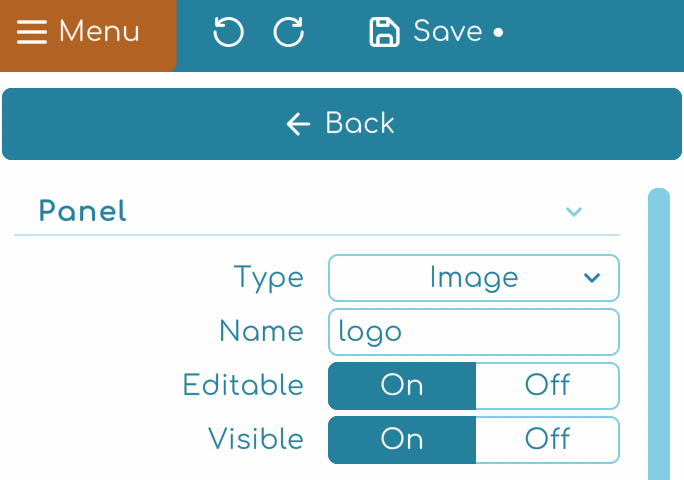Click the Panel section heading
Screen dimensions: 684x480
83,212
